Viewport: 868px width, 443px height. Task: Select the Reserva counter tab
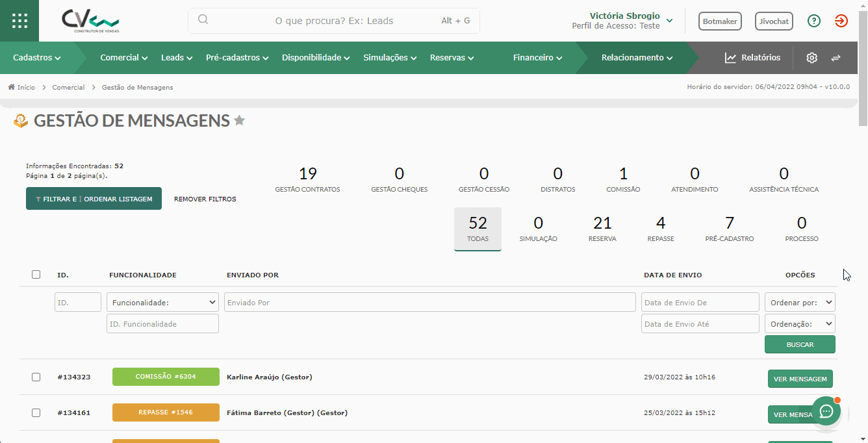pos(602,229)
